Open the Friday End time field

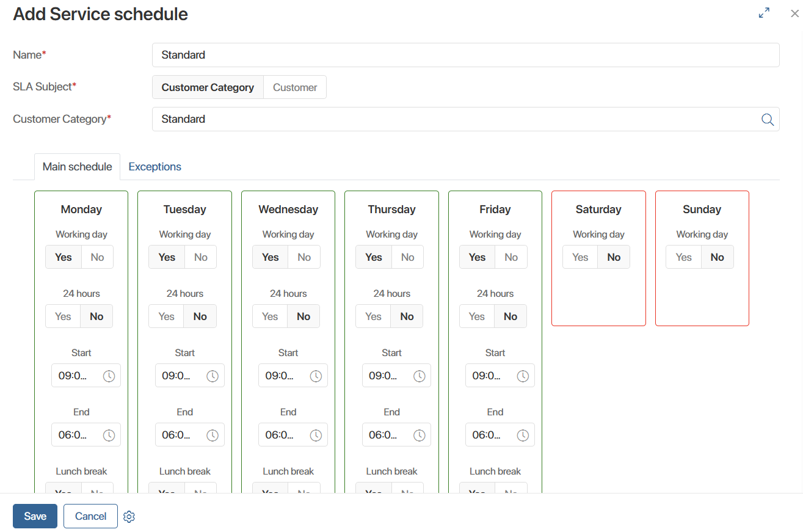[492, 435]
